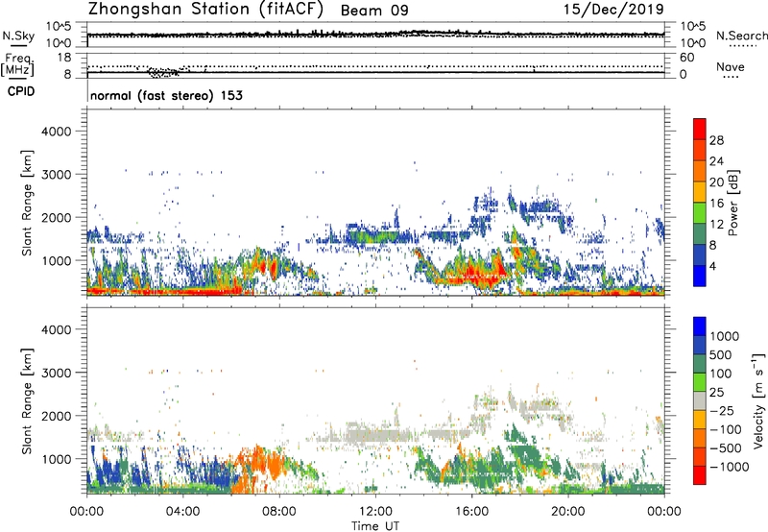The height and width of the screenshot is (532, 768).
Task: Click the final "00:00" label at axis end
Action: point(663,512)
